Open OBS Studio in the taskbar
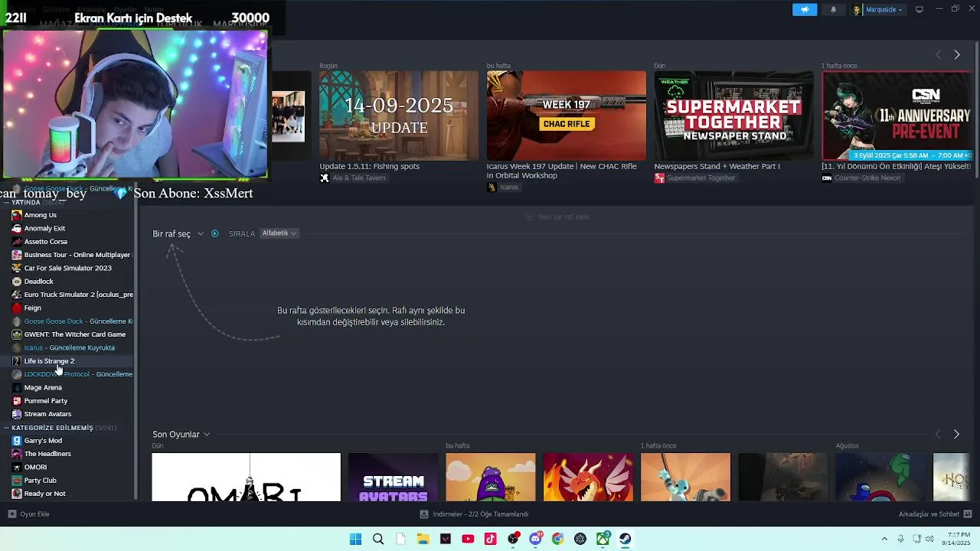 [x=513, y=539]
